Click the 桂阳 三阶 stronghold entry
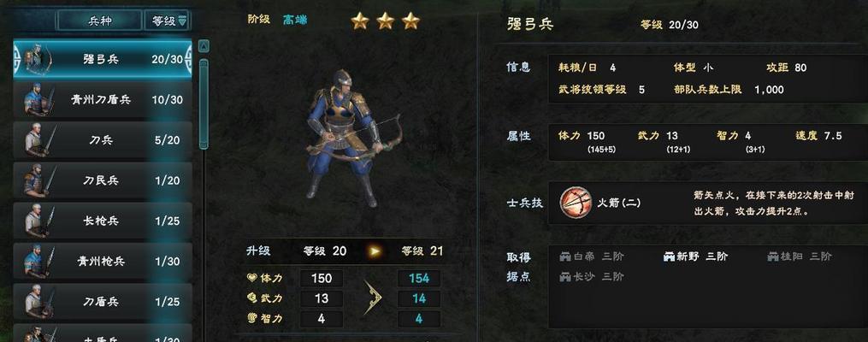This screenshot has height=342, width=868. tap(800, 256)
